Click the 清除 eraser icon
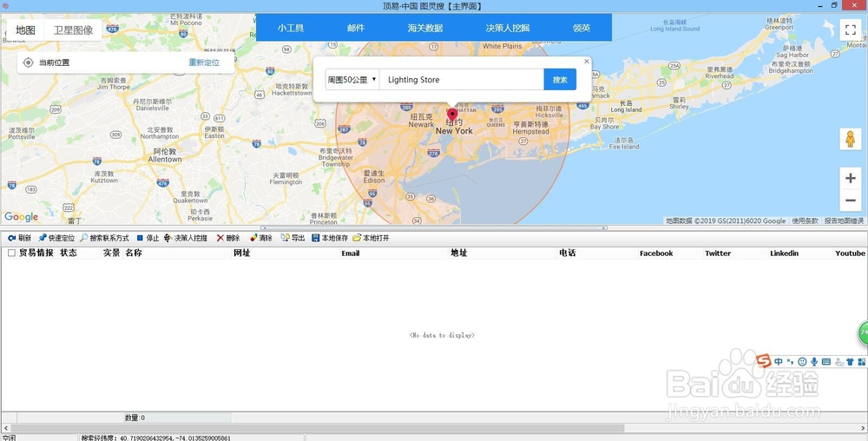Image resolution: width=868 pixels, height=441 pixels. click(x=253, y=238)
